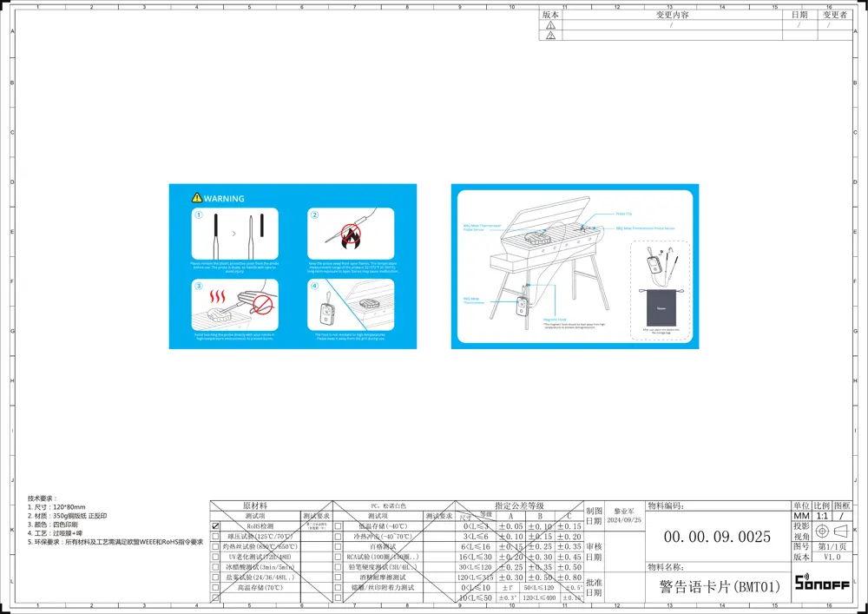
Task: Click the 指定公差等级 table header
Action: tap(519, 505)
